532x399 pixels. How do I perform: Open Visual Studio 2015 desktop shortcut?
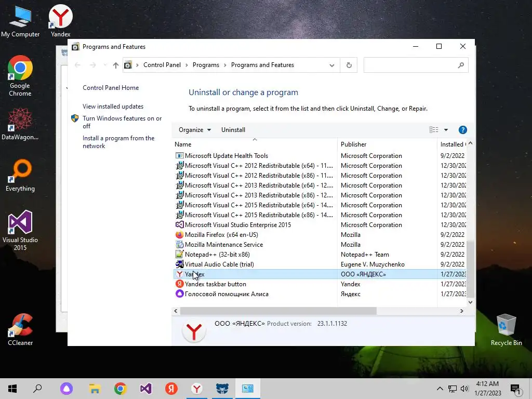click(20, 230)
